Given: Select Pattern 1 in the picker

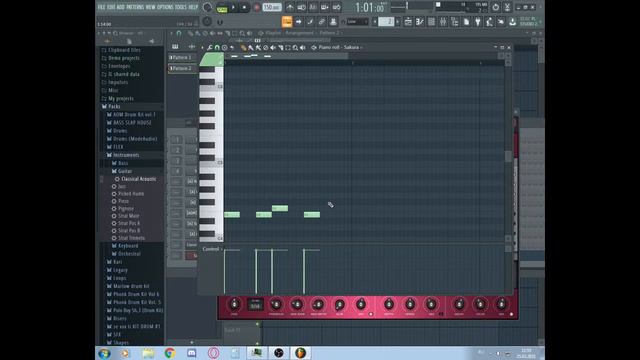Looking at the screenshot, I should [182, 58].
